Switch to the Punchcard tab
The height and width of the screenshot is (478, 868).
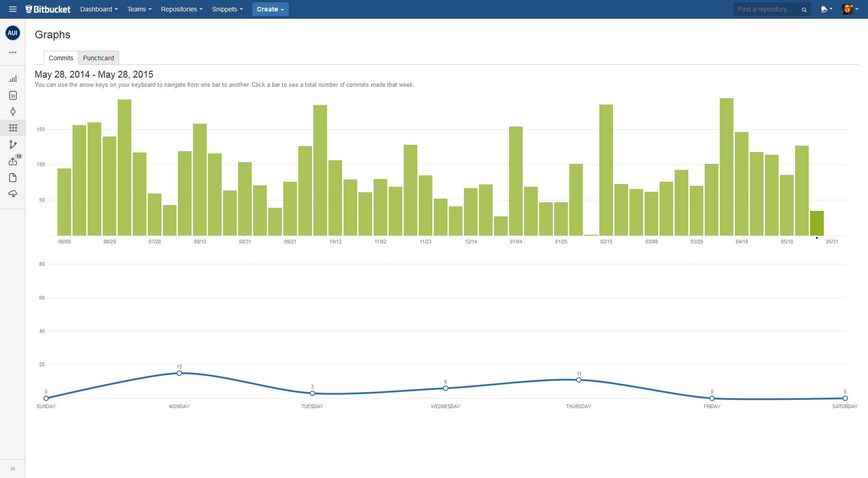(x=98, y=58)
